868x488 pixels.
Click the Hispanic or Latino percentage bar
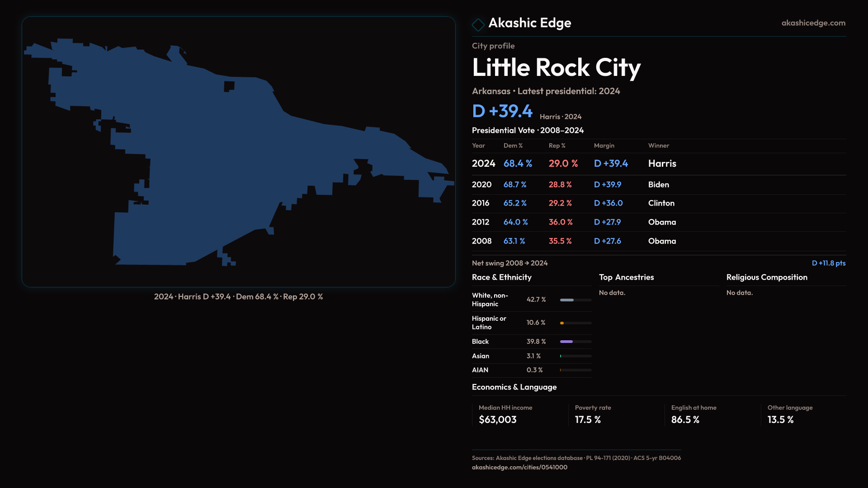[576, 323]
